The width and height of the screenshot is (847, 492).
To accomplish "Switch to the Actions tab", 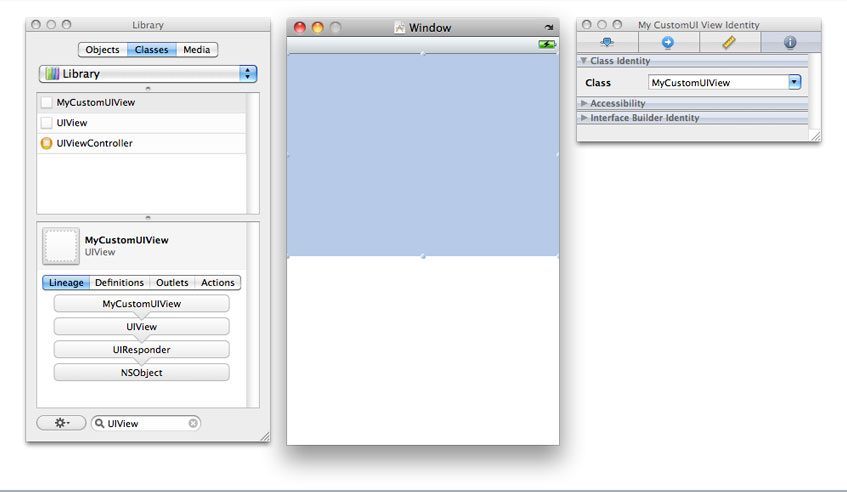I will click(218, 283).
